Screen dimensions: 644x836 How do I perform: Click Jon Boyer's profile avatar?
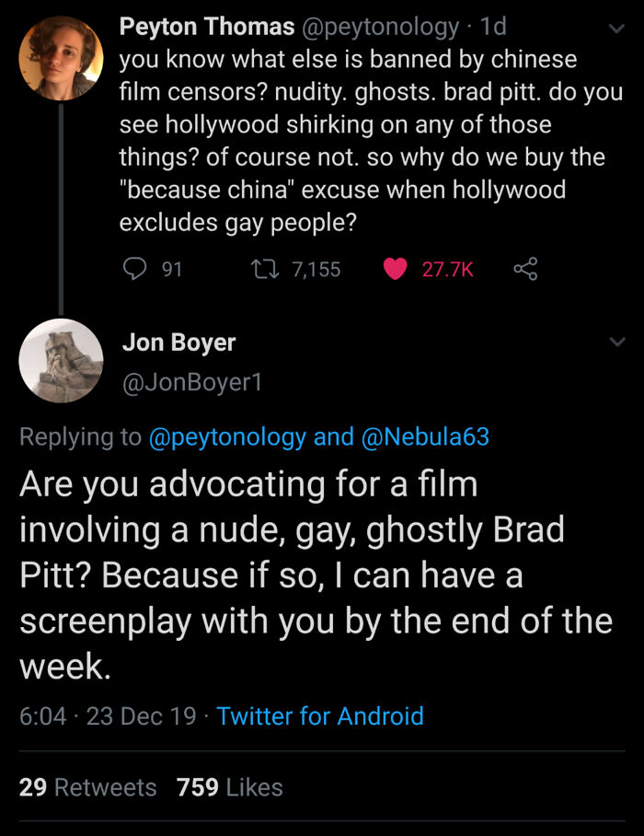pos(61,360)
